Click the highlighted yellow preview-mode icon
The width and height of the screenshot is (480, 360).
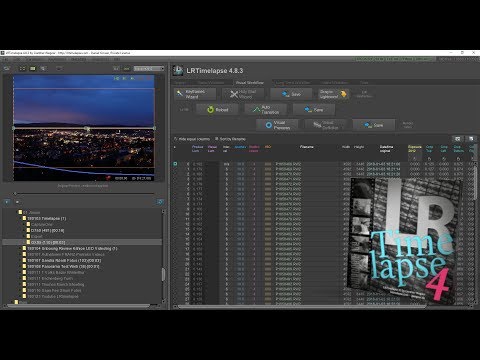coord(33,68)
